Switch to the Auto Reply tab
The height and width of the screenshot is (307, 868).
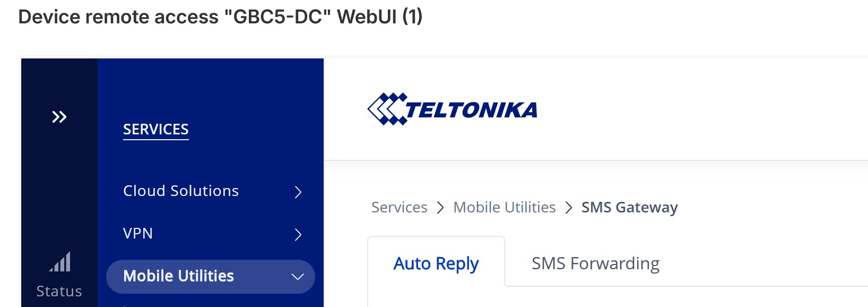(x=436, y=263)
